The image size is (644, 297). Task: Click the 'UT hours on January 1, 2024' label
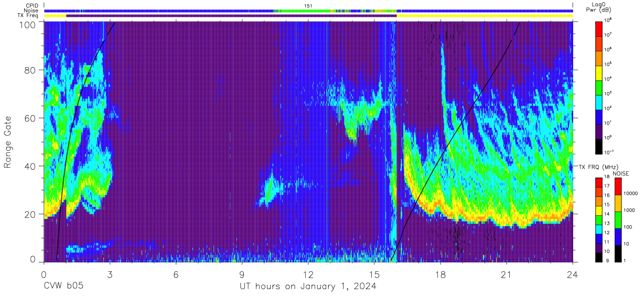coord(308,287)
